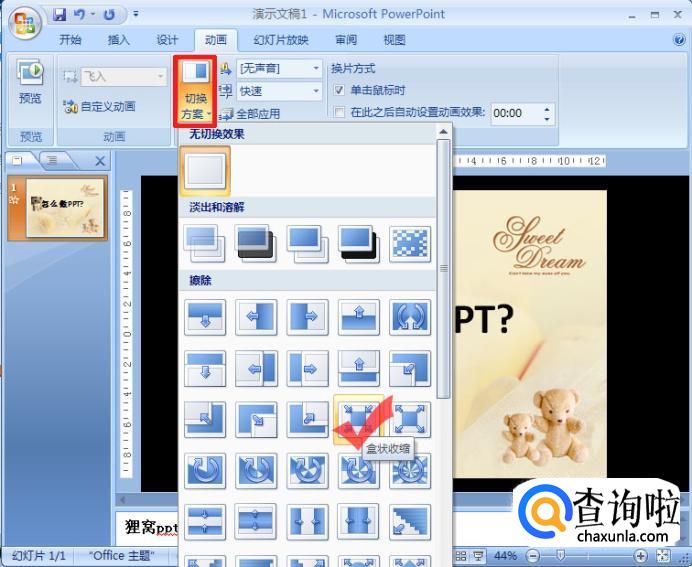Click the zoom in plus button
This screenshot has width=692, height=567.
pyautogui.click(x=640, y=556)
